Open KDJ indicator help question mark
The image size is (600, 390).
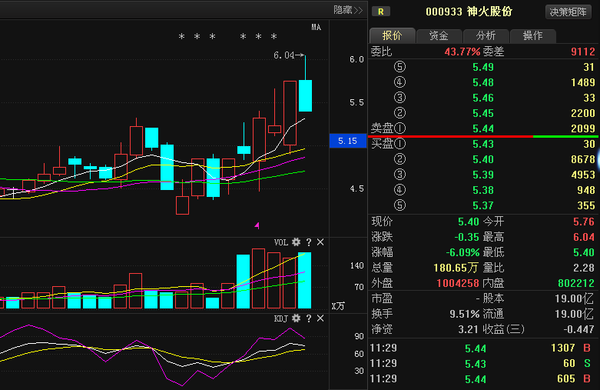pos(308,318)
